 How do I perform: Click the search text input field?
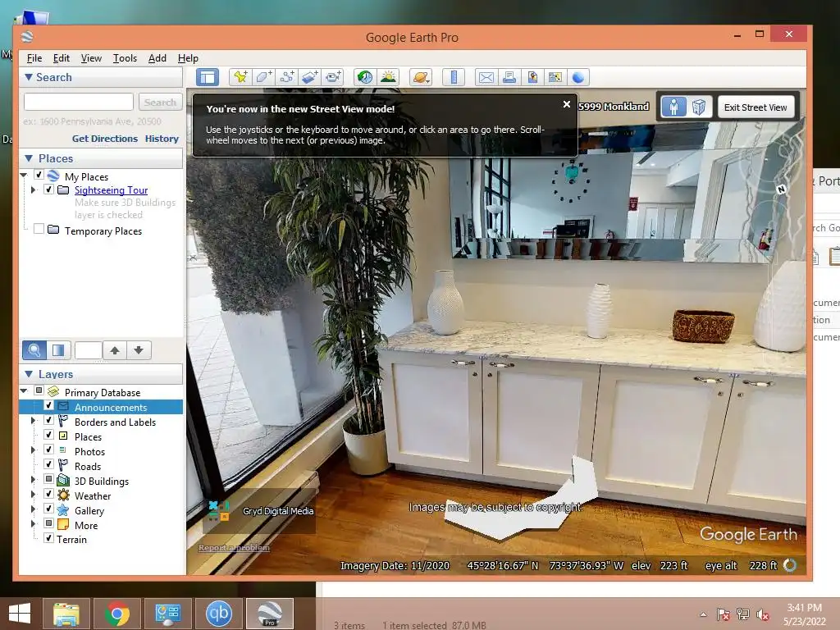[79, 102]
